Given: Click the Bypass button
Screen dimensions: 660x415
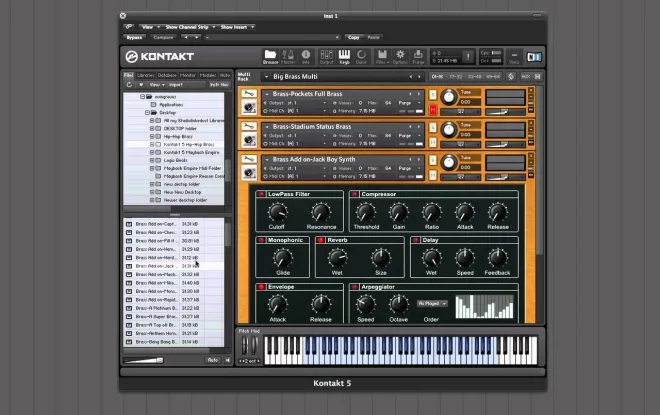Looking at the screenshot, I should click(x=134, y=37).
